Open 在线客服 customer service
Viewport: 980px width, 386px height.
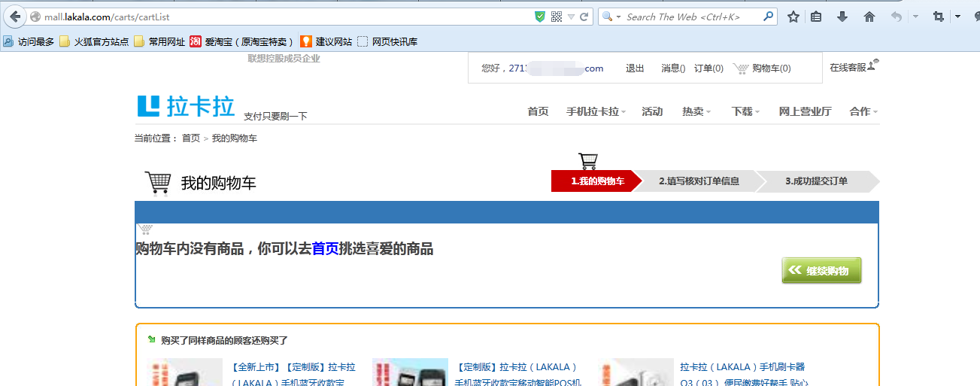click(854, 67)
